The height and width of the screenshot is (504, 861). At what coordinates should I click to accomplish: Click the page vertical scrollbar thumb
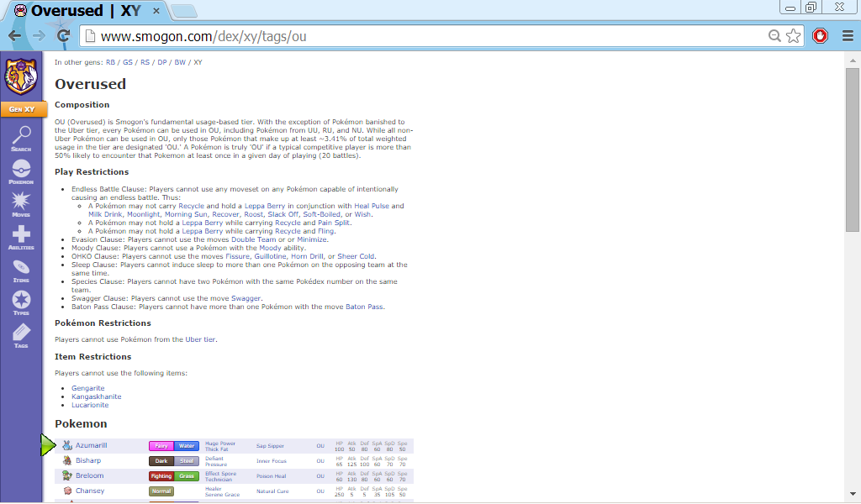coord(853,150)
